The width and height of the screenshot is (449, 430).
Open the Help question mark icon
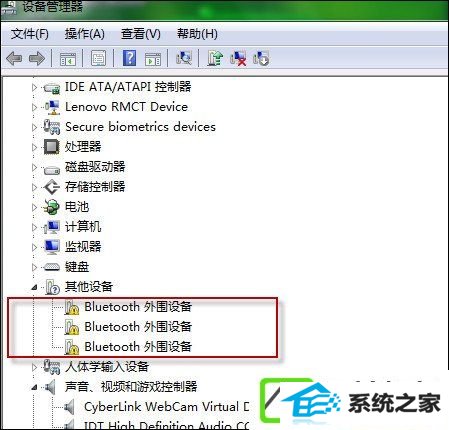point(129,58)
